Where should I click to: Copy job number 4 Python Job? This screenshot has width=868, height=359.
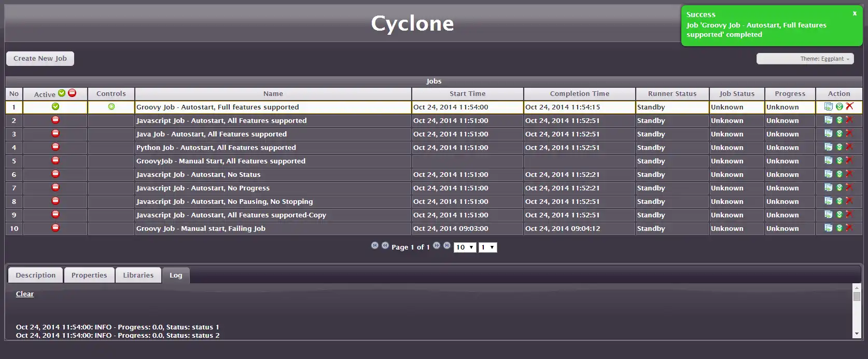pos(829,147)
